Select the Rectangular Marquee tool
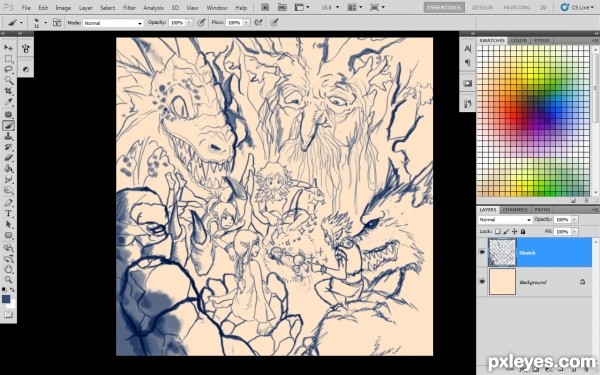600x375 pixels. (8, 59)
